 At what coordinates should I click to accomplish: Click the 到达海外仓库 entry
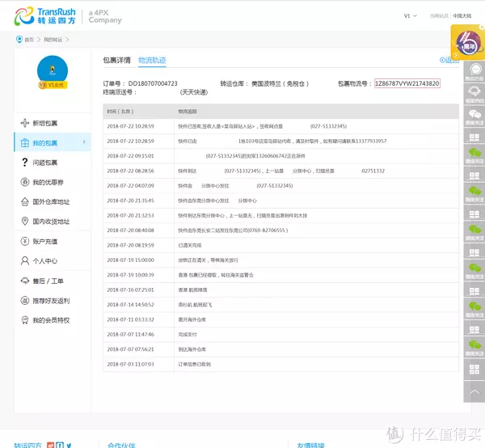click(192, 349)
